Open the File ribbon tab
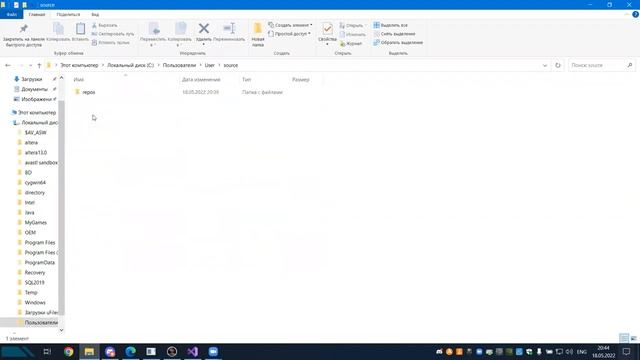640x360 pixels. coord(11,14)
